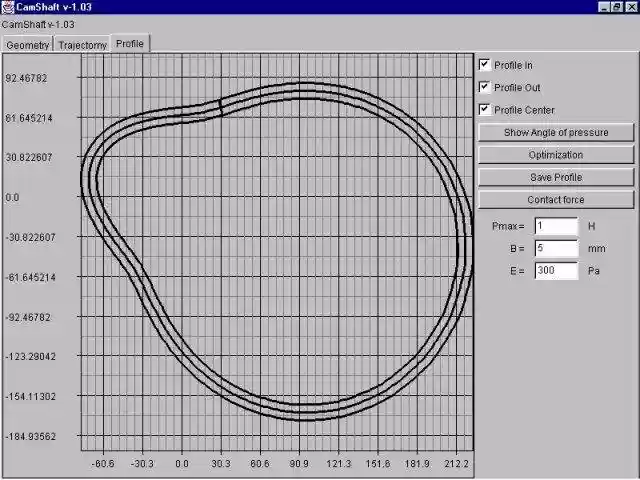Select the Profile tab
Screen dimensions: 640x480
[130, 44]
